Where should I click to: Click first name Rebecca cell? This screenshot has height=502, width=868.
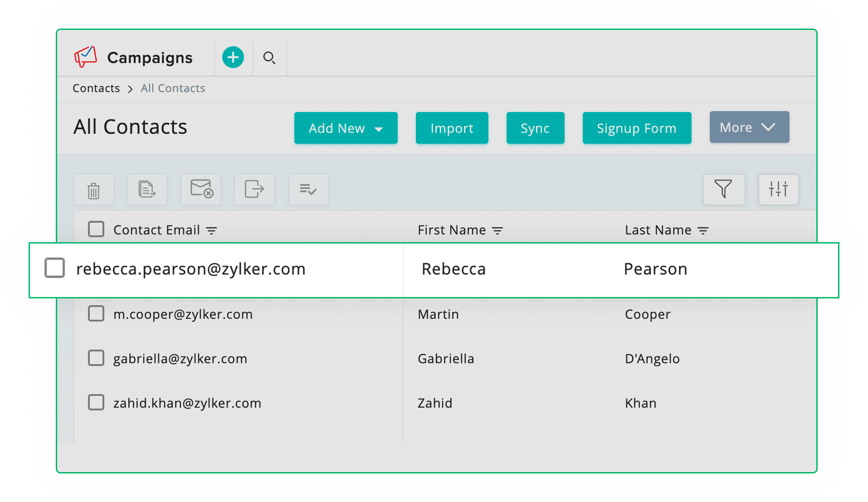(454, 269)
